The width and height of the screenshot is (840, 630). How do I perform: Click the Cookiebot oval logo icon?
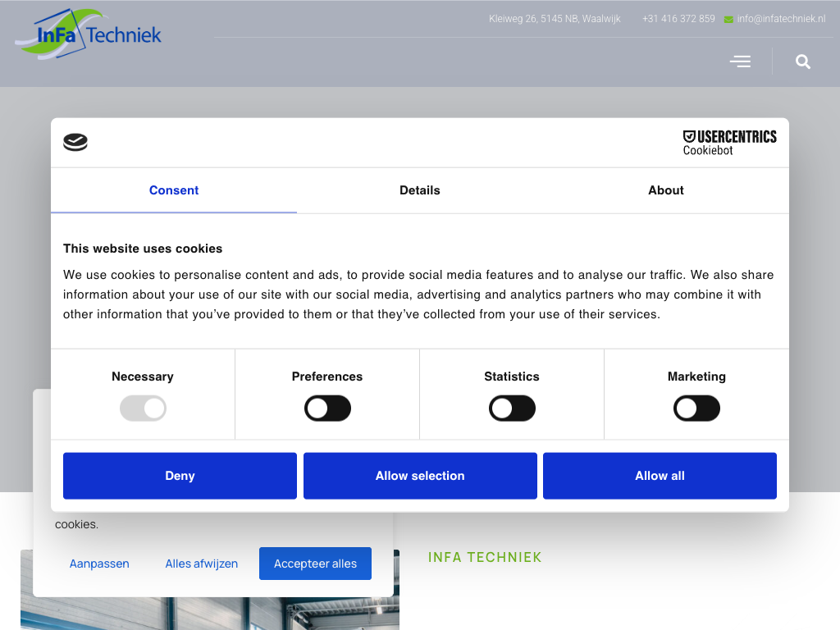[75, 143]
